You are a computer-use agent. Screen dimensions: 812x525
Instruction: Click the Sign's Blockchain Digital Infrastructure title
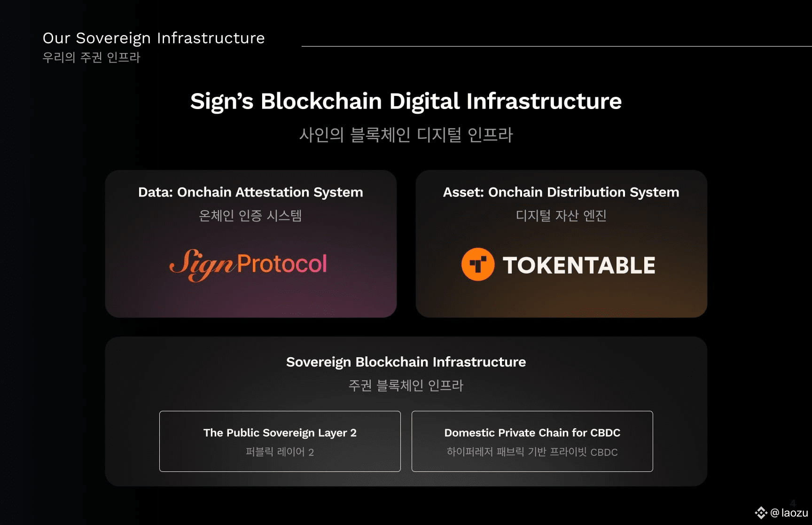[406, 102]
